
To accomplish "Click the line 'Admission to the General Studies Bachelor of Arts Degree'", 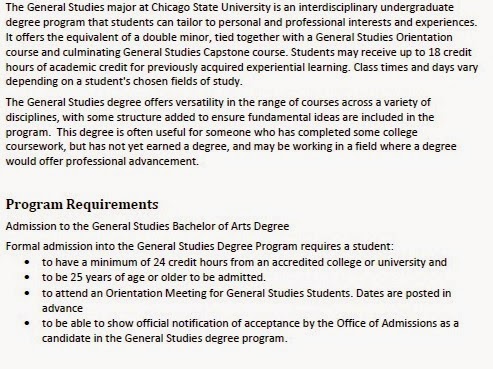I will tap(147, 226).
